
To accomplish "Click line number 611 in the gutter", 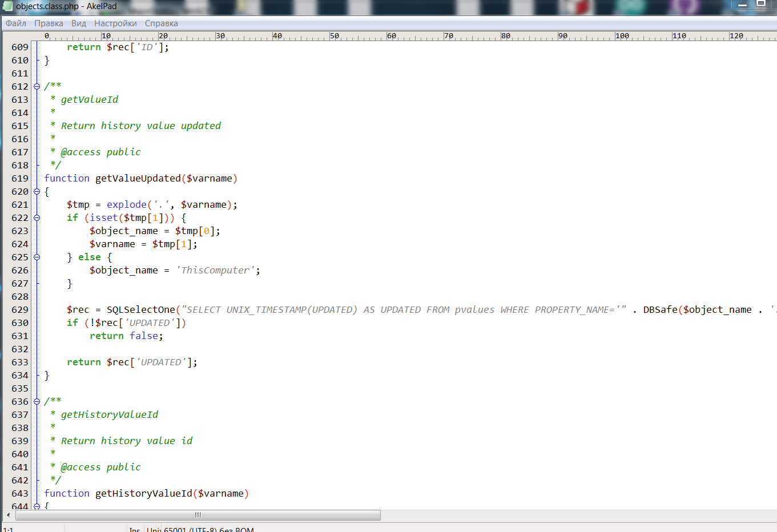I will pyautogui.click(x=20, y=73).
